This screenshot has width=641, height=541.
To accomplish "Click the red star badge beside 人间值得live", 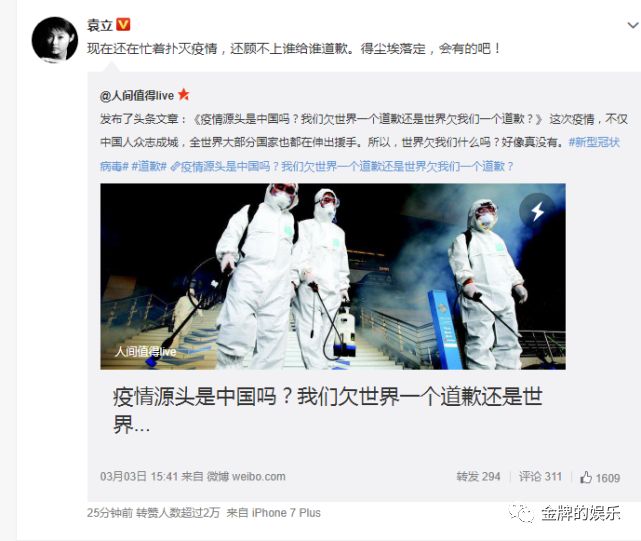I will (x=184, y=95).
